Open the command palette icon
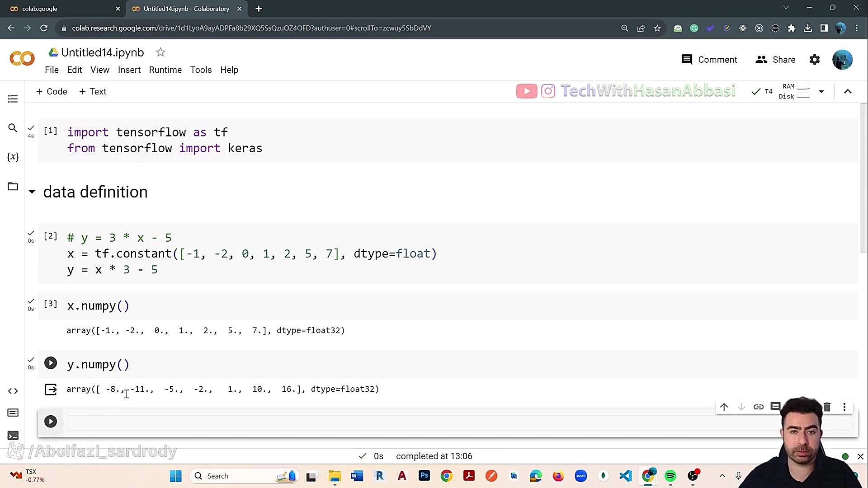 [x=13, y=413]
